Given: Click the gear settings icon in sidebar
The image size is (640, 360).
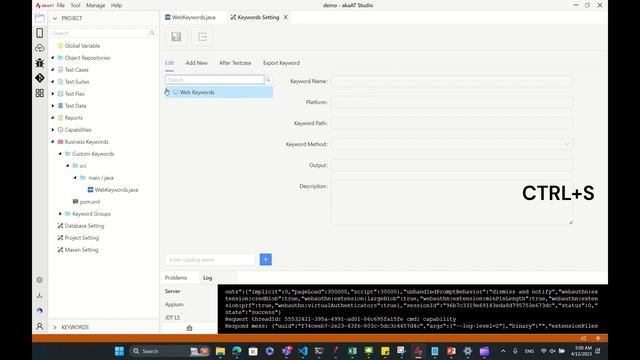Looking at the screenshot, I should coord(40,280).
